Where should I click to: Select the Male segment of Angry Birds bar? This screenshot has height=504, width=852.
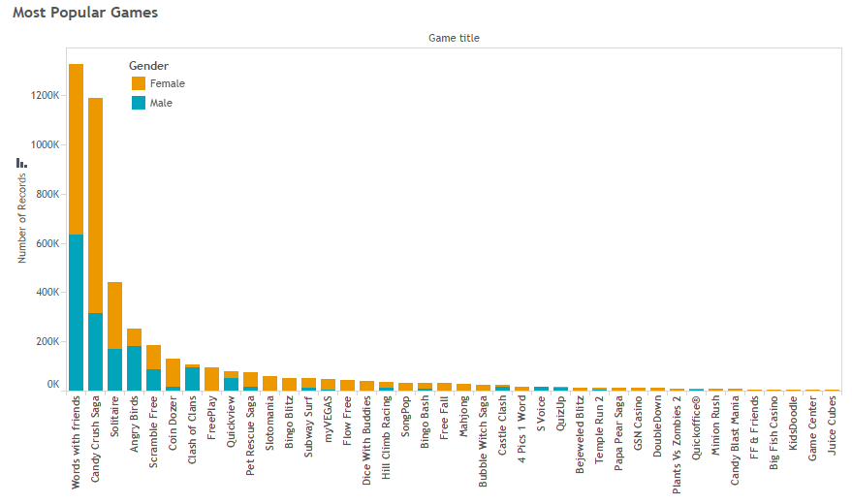134,368
